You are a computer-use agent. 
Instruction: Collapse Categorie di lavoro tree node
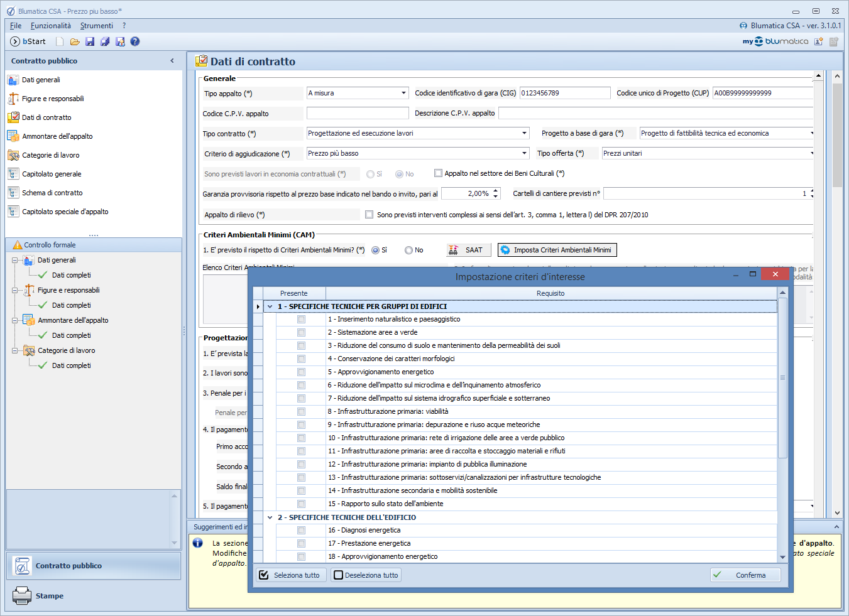point(15,350)
